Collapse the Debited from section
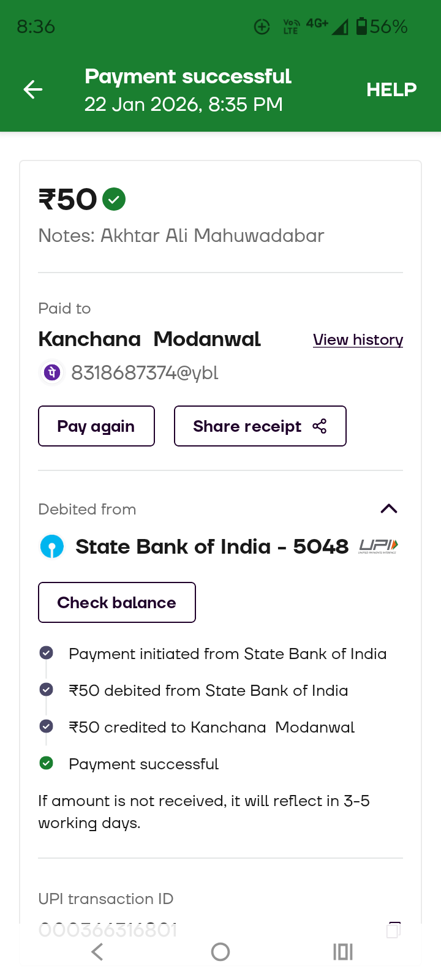Screen dimensions: 441x980 point(389,509)
